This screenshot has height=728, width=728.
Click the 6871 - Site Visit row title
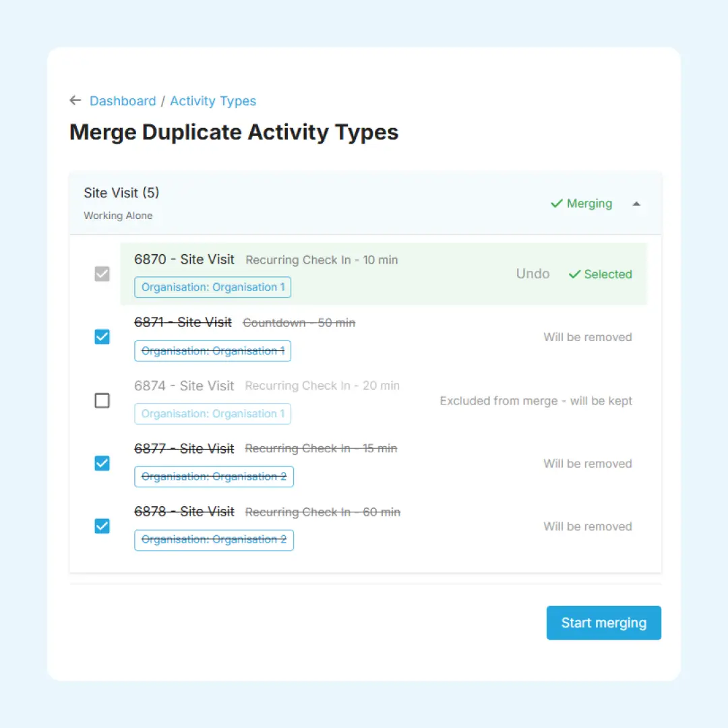coord(183,322)
